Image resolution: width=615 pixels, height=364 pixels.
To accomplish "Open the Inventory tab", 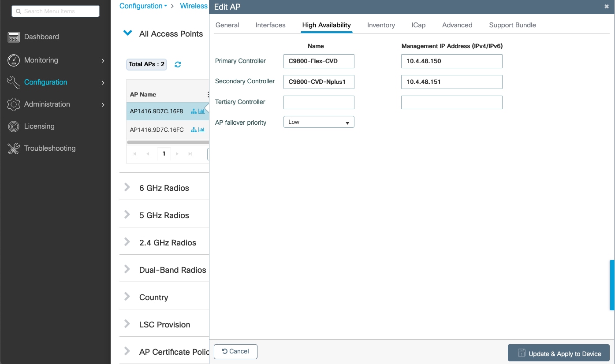I will coord(381,25).
